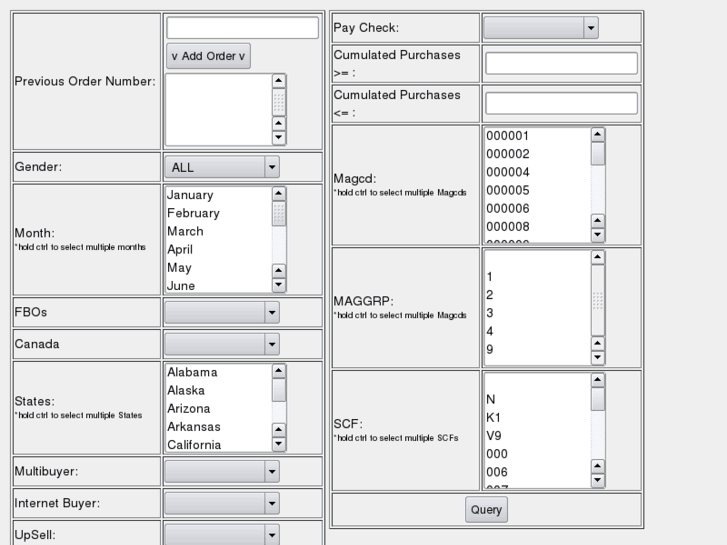Open the Internet Buyer dropdown

pyautogui.click(x=222, y=503)
